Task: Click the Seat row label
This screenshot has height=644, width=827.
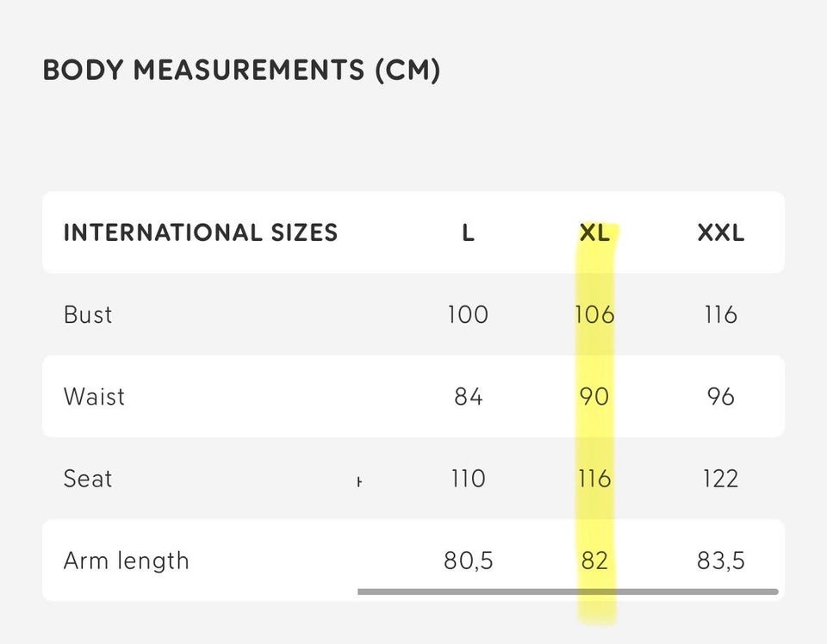Action: click(88, 479)
